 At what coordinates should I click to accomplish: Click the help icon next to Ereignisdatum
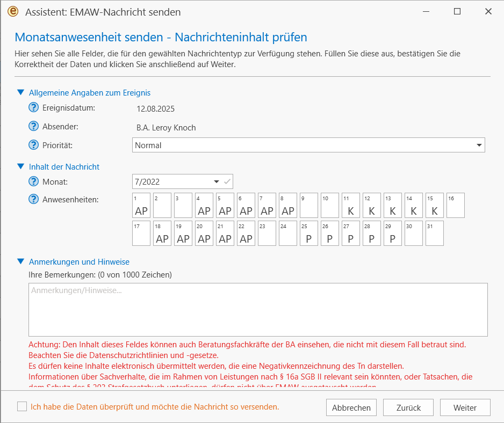33,107
